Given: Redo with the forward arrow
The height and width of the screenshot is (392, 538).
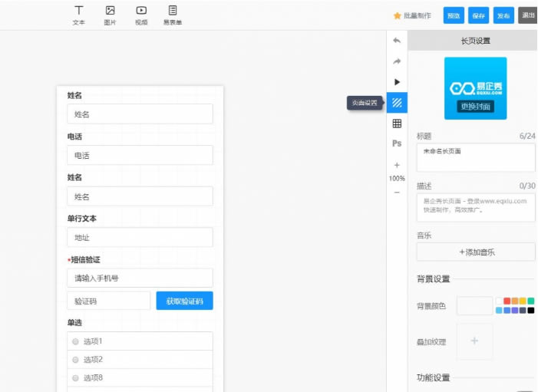Looking at the screenshot, I should [397, 61].
